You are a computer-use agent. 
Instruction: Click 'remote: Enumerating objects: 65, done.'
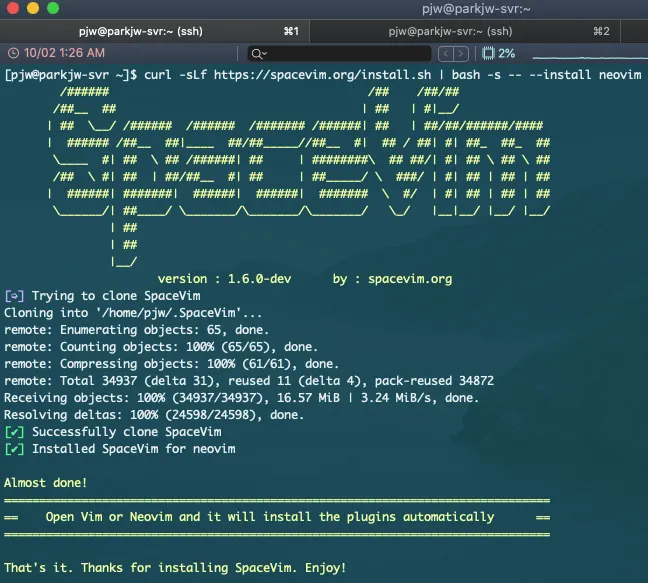coord(136,330)
